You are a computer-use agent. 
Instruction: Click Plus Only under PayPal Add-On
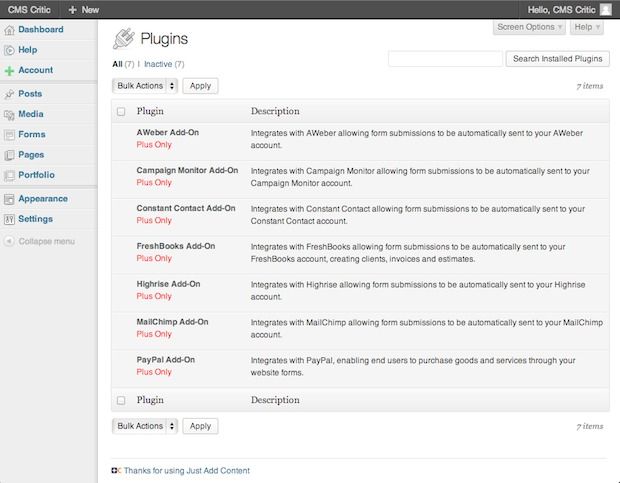click(154, 372)
